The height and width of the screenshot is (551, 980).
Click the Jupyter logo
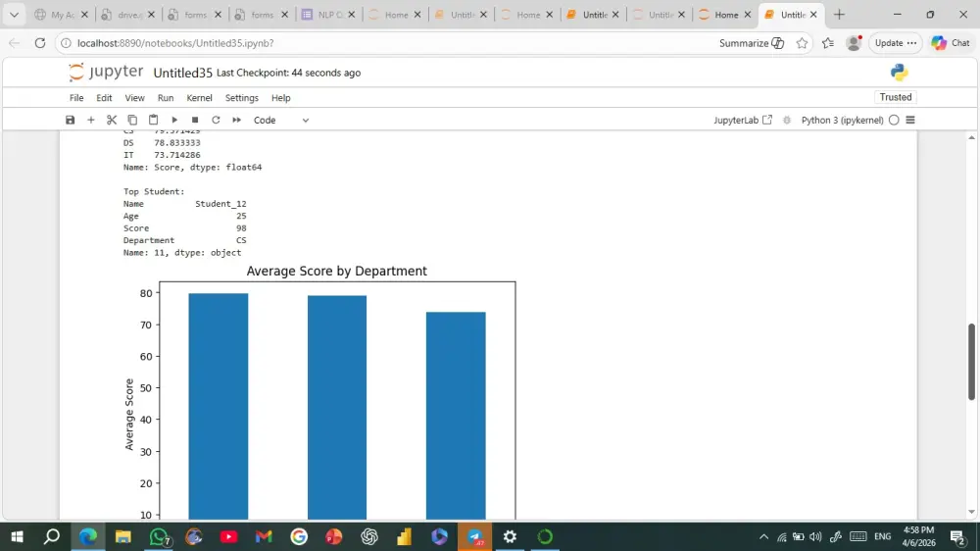[106, 72]
